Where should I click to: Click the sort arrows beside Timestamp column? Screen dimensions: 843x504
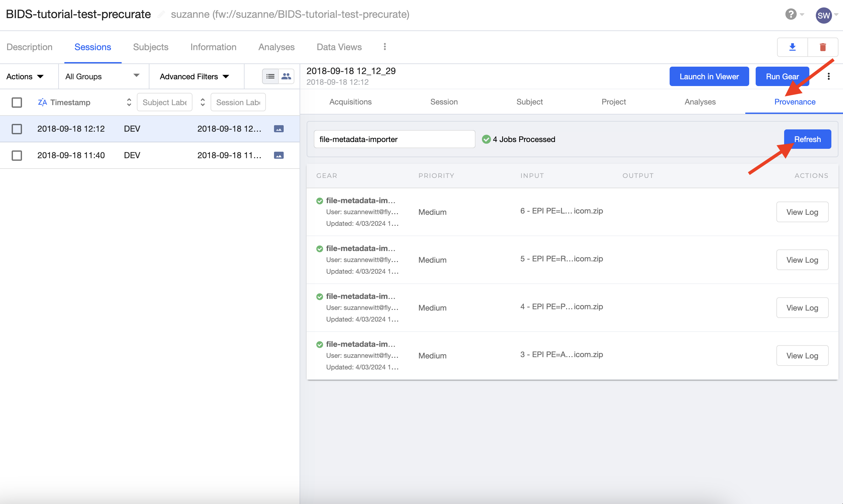click(x=129, y=102)
